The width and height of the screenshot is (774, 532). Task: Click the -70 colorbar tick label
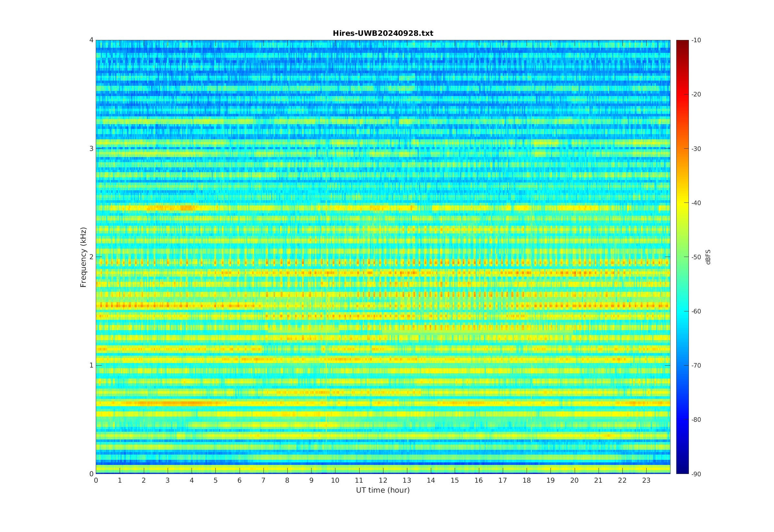696,365
